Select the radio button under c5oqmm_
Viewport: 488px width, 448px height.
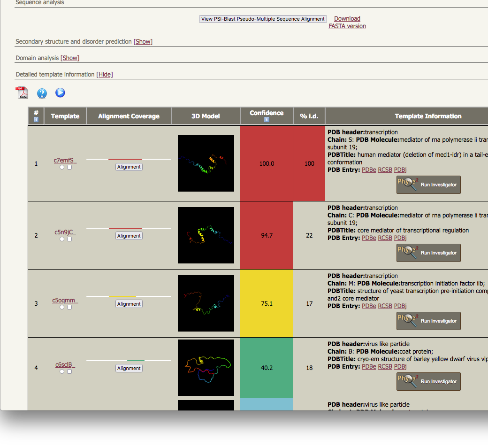pyautogui.click(x=62, y=307)
